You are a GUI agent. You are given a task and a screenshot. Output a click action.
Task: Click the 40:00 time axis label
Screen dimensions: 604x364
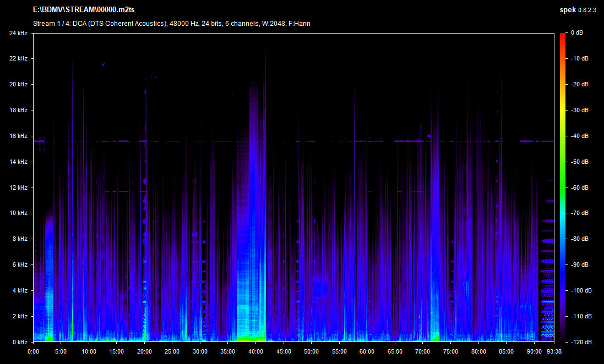pyautogui.click(x=255, y=351)
